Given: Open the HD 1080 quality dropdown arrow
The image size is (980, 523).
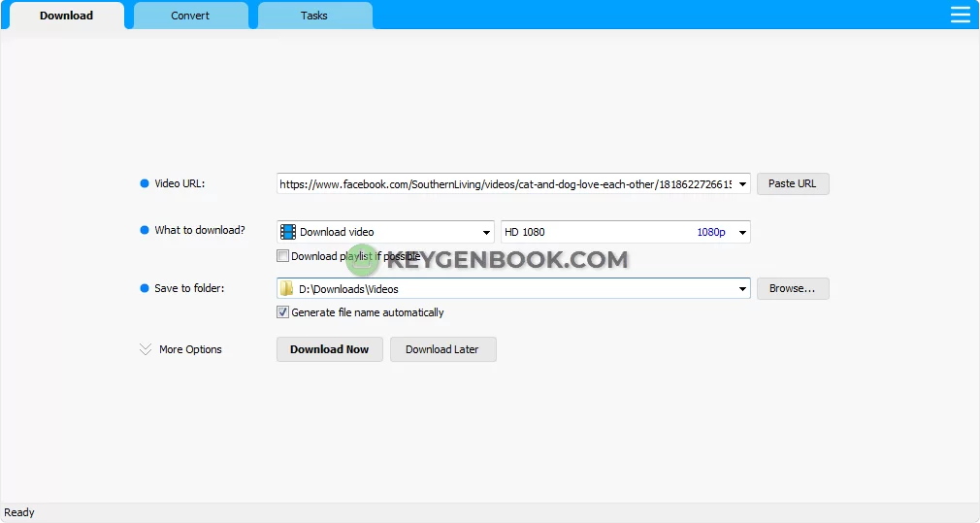Looking at the screenshot, I should (x=743, y=232).
